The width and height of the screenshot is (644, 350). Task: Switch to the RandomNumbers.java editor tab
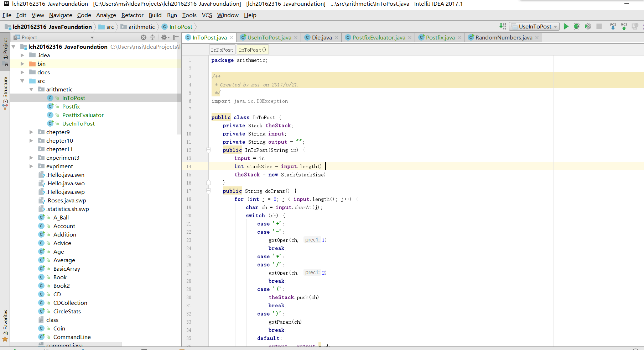504,37
